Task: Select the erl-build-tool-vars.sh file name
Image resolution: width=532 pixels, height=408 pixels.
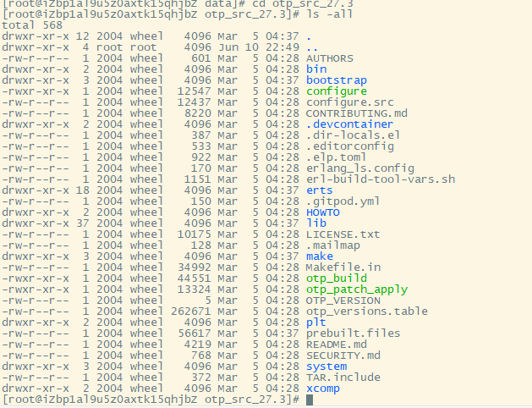Action: (x=381, y=179)
